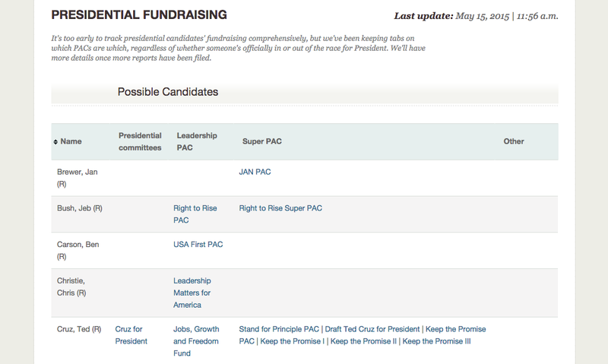
Task: Click the sort arrows icon beside Name
Action: click(x=55, y=142)
